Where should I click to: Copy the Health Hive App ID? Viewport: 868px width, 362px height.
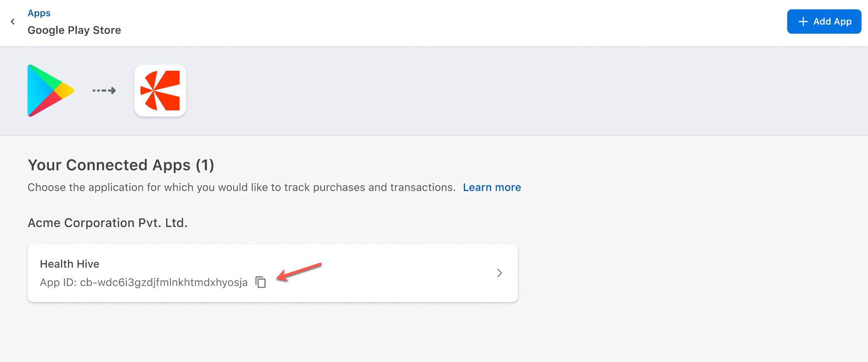click(x=261, y=282)
